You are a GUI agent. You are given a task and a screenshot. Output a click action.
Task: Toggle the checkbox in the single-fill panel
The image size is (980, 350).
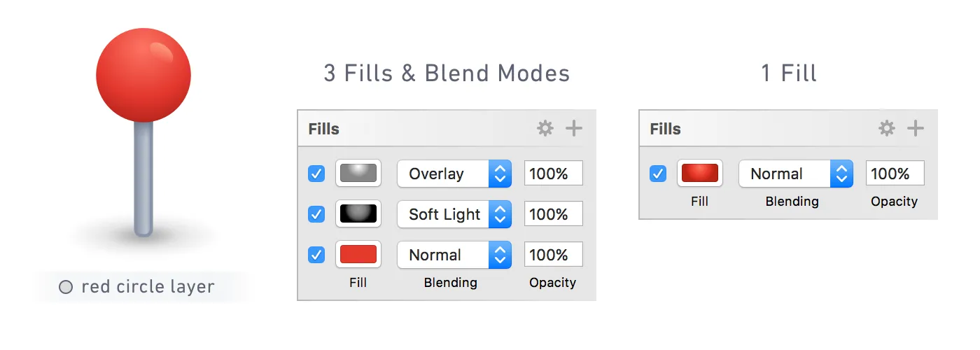point(658,174)
